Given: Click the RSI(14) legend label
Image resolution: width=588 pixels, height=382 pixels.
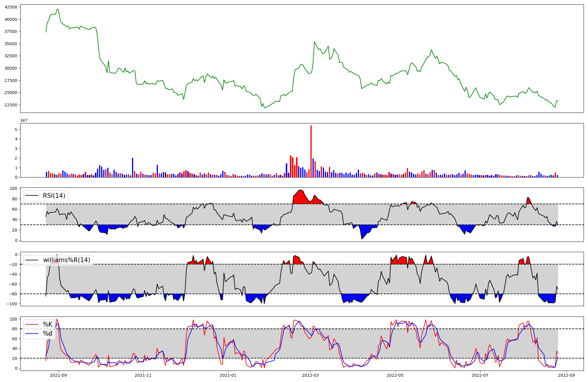Looking at the screenshot, I should (54, 196).
